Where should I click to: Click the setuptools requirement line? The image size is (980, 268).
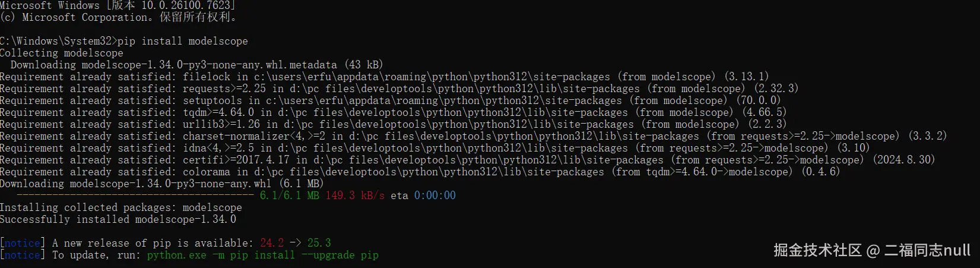(390, 100)
